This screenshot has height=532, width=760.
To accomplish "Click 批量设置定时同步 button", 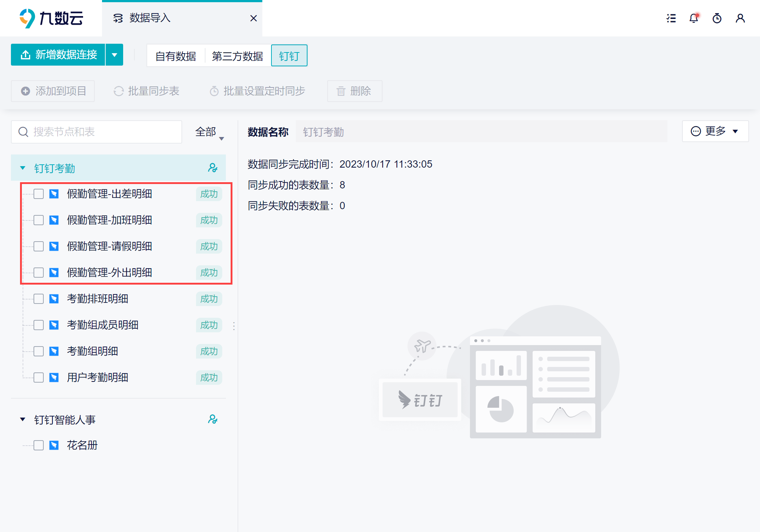I will pos(257,91).
